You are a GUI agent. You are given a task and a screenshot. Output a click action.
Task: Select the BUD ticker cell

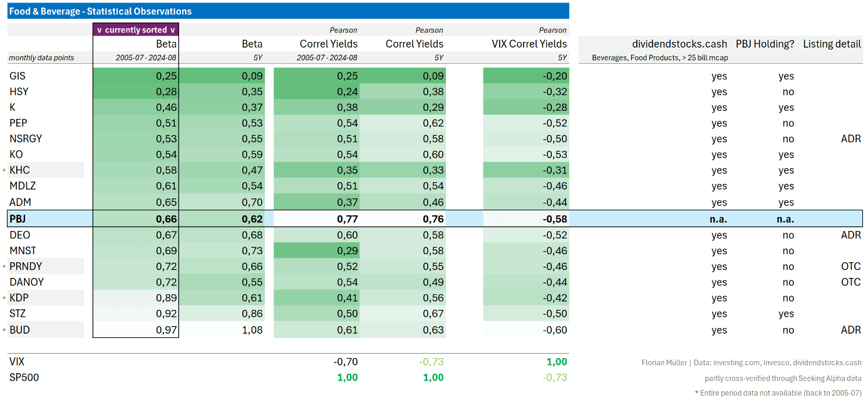click(x=19, y=329)
